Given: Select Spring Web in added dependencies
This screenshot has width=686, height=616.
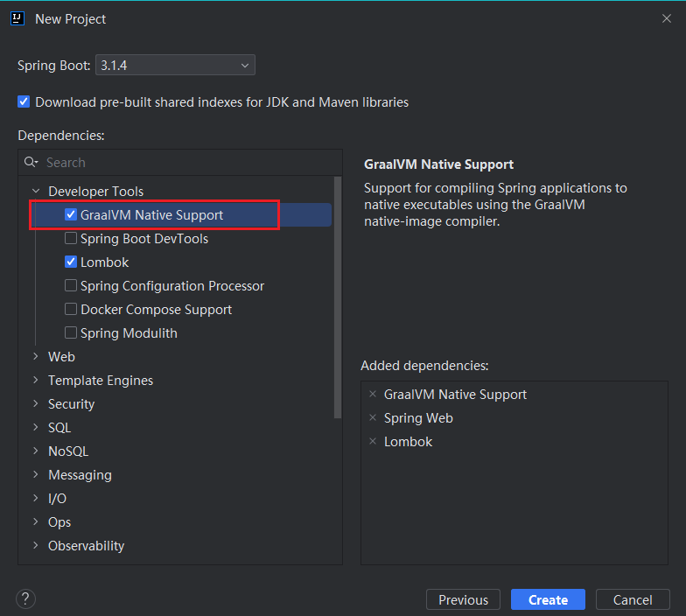Looking at the screenshot, I should click(x=418, y=418).
